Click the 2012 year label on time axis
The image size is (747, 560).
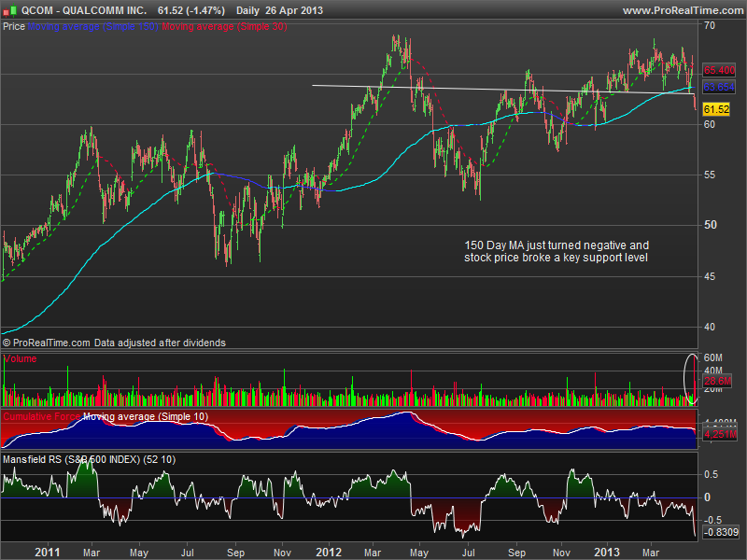329,553
